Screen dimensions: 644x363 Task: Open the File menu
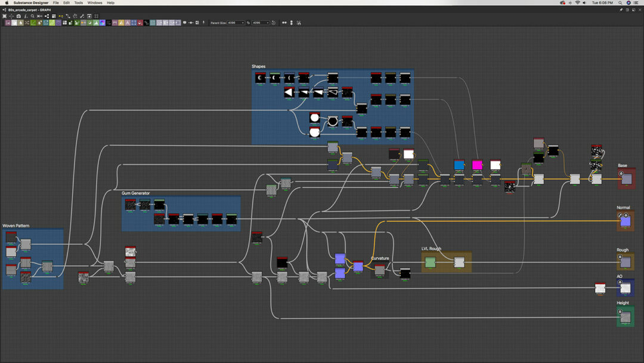(55, 3)
